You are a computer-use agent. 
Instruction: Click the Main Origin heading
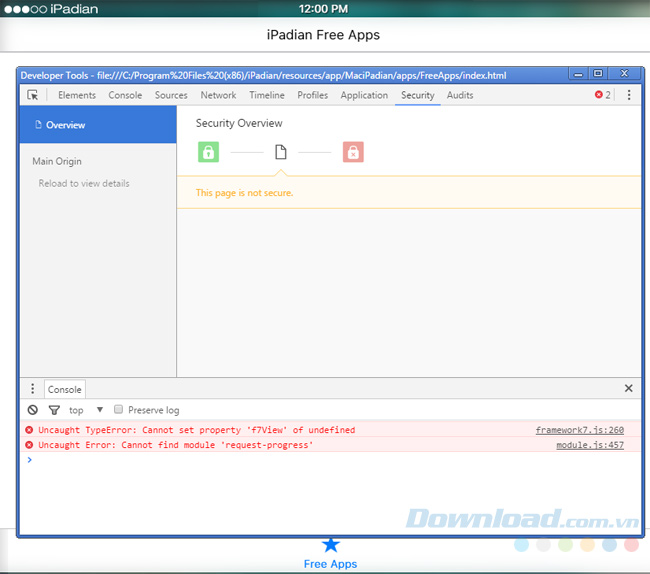(x=57, y=161)
